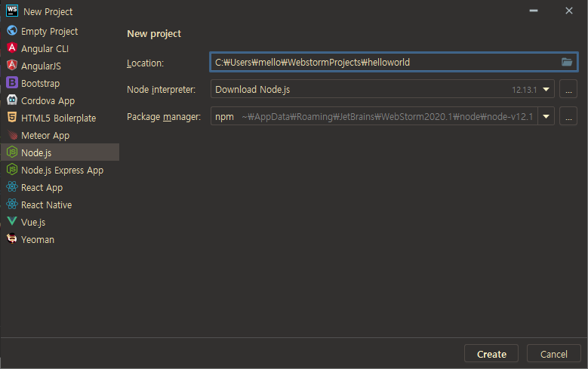588x369 pixels.
Task: Close the New Project dialog
Action: tap(569, 11)
